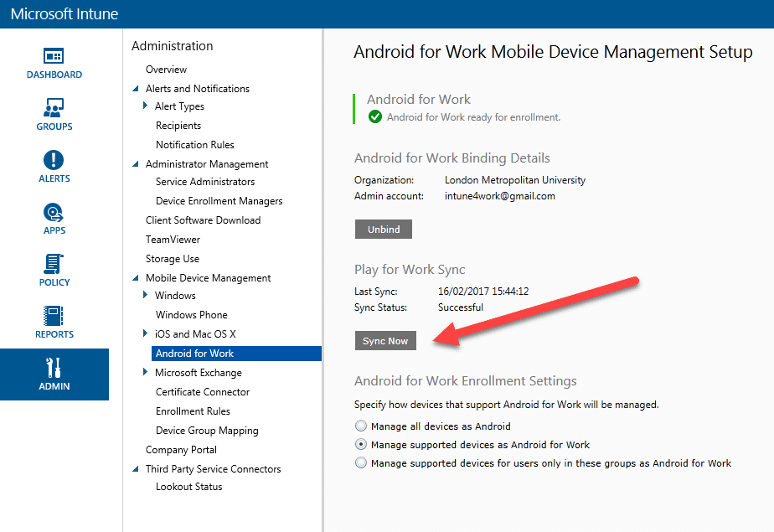
Task: Select manage devices for users in these groups only
Action: pos(361,462)
